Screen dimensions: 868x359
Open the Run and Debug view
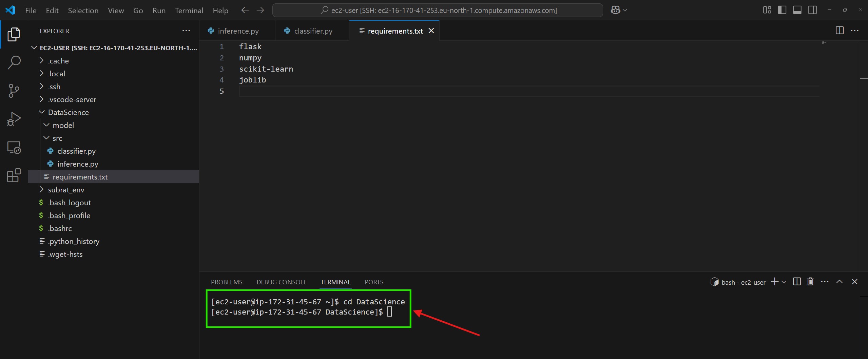click(x=14, y=119)
